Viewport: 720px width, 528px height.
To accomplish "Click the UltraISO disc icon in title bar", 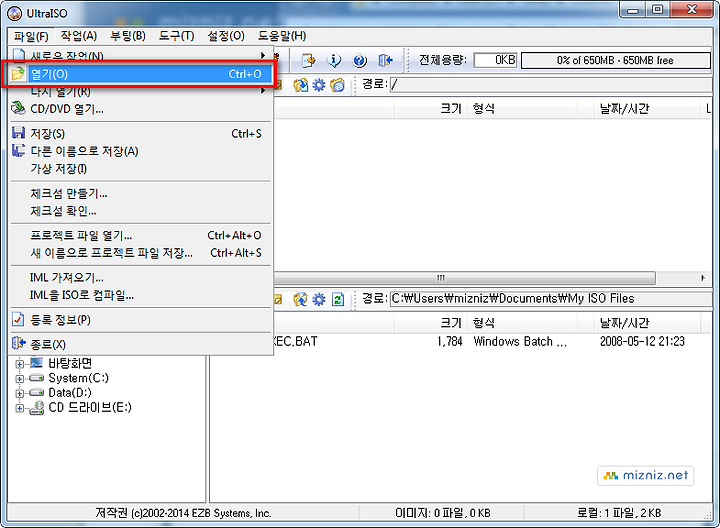I will pos(15,13).
